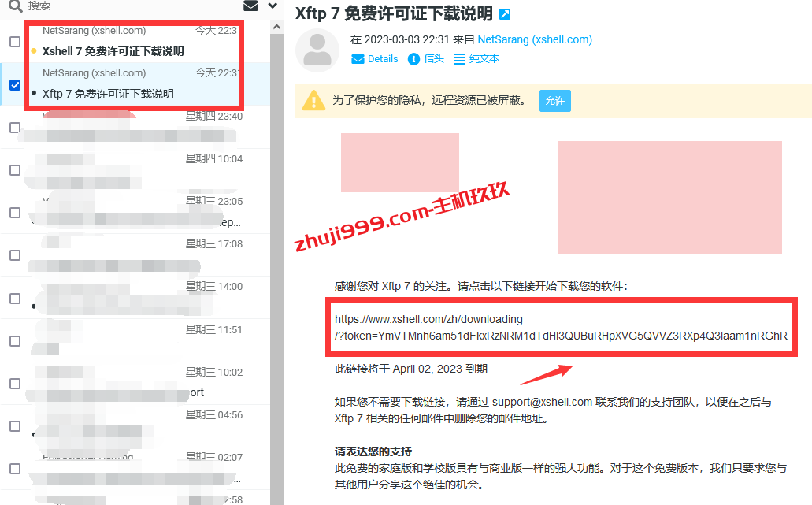Select the checkbox for the 星期三 02:07 message
Viewport: 812px width, 505px height.
pos(15,469)
